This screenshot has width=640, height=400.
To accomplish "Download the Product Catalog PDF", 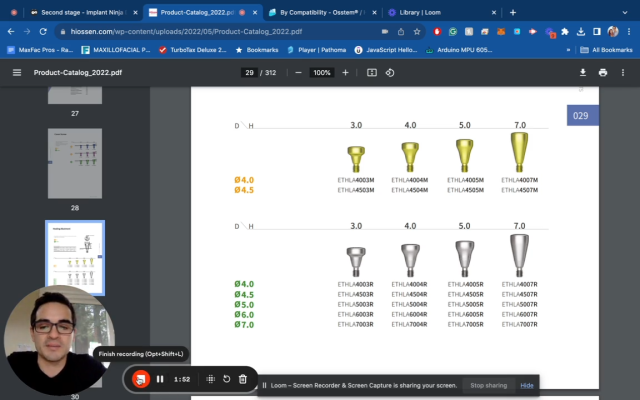I will [583, 73].
